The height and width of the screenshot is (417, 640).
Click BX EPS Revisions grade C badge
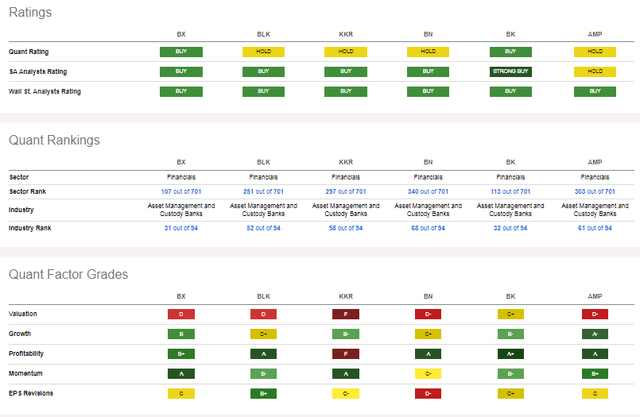tap(181, 394)
